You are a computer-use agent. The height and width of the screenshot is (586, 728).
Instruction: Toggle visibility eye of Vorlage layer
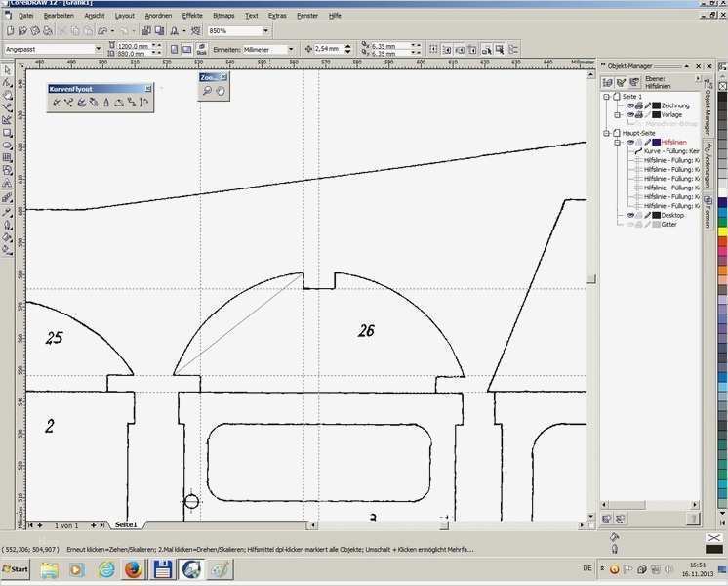pyautogui.click(x=630, y=115)
